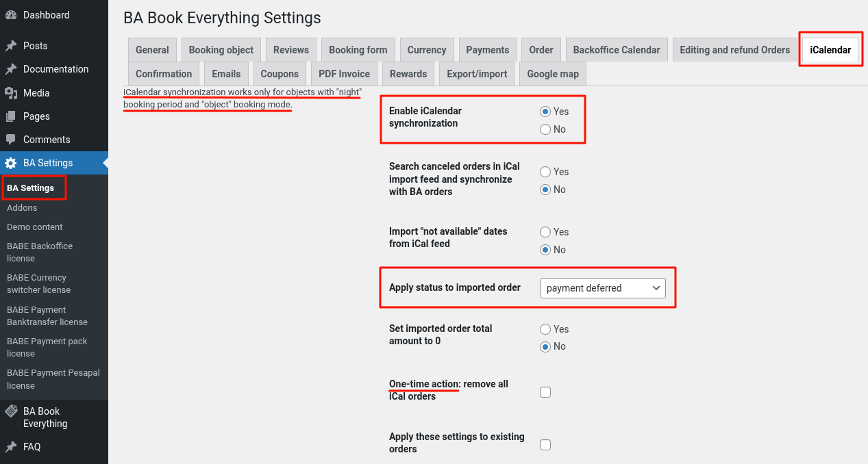This screenshot has height=464, width=868.
Task: Click the Dashboard gauge icon
Action: point(11,15)
